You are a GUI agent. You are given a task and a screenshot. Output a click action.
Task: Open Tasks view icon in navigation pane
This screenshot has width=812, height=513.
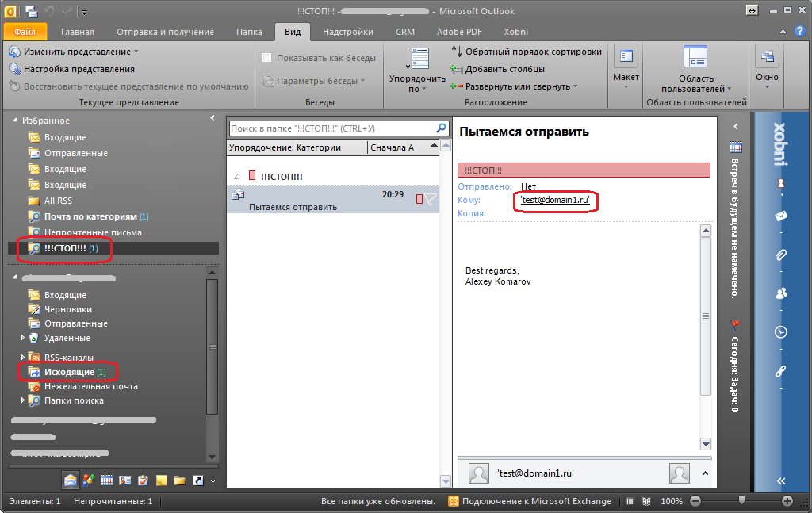coord(143,480)
